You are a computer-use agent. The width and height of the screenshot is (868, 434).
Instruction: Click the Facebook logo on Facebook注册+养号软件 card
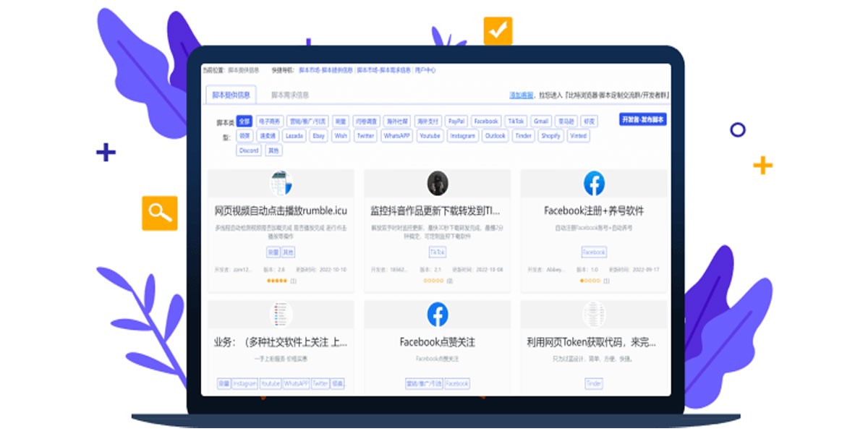(x=594, y=184)
